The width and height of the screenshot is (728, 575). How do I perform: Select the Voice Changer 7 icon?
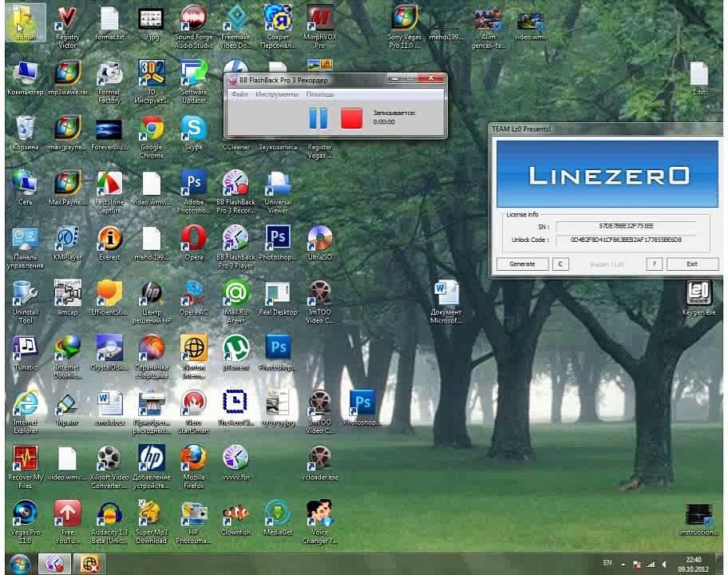click(x=320, y=523)
